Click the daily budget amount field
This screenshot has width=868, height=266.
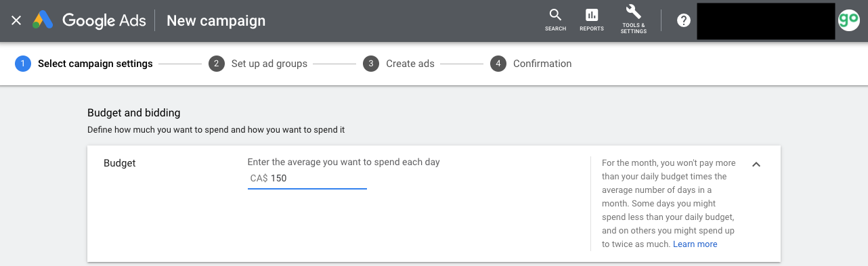tap(307, 179)
